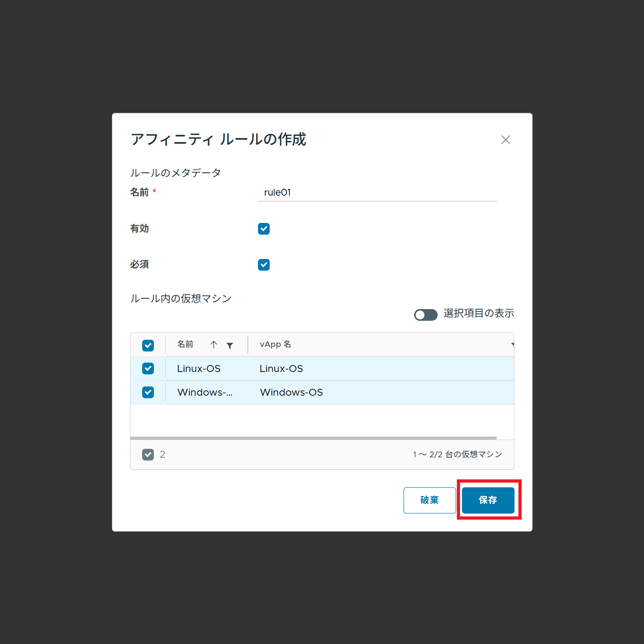Toggle the 選択項目の表示 switch

tap(425, 315)
